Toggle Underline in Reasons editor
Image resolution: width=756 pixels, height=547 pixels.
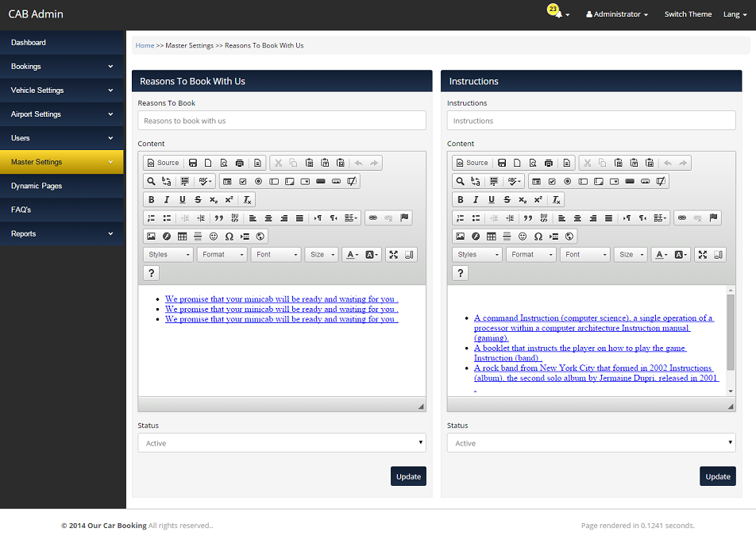pyautogui.click(x=183, y=199)
